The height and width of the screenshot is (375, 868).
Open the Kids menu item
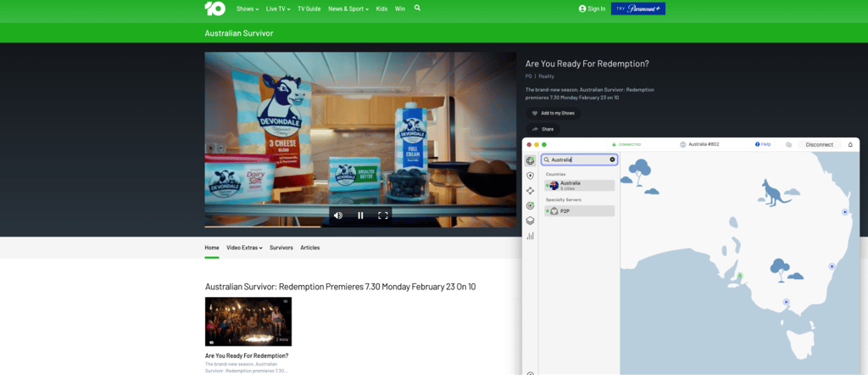(x=381, y=8)
